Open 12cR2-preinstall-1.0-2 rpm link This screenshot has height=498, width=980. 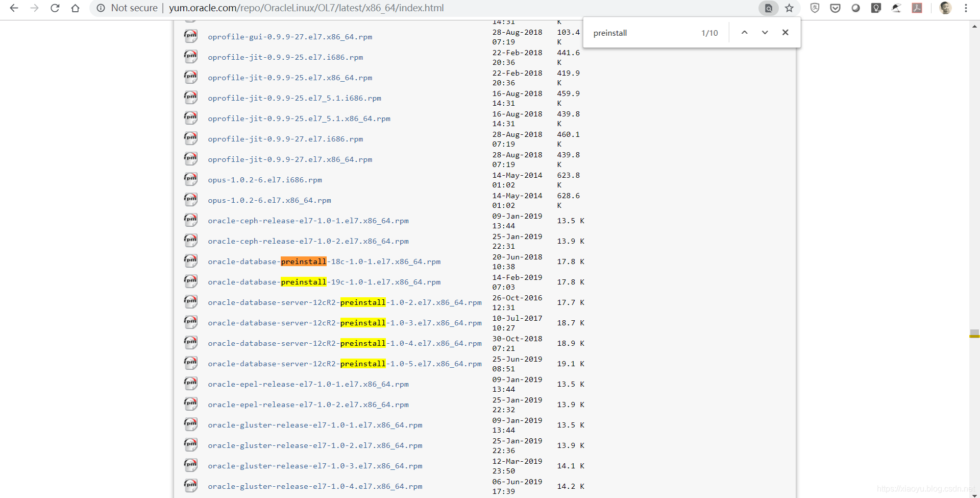pos(345,302)
